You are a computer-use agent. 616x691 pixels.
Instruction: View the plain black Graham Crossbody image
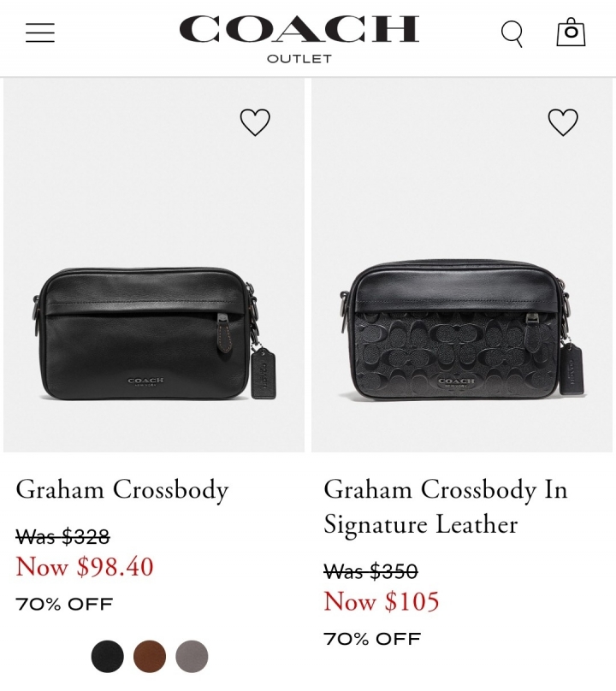click(154, 265)
